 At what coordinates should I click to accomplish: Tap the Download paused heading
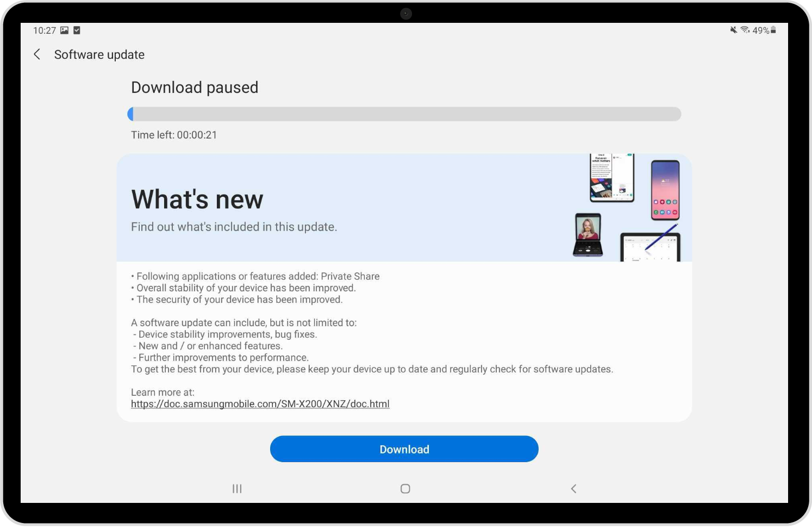click(195, 87)
